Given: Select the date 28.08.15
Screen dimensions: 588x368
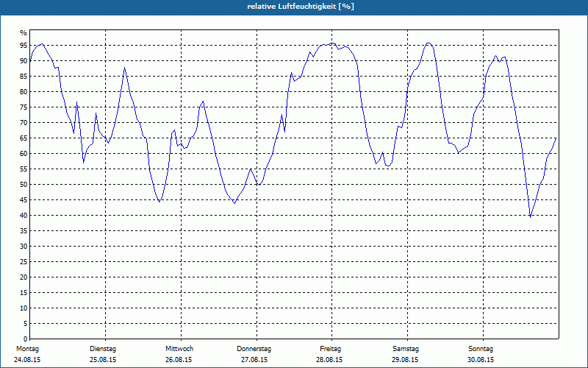Looking at the screenshot, I should (329, 360).
